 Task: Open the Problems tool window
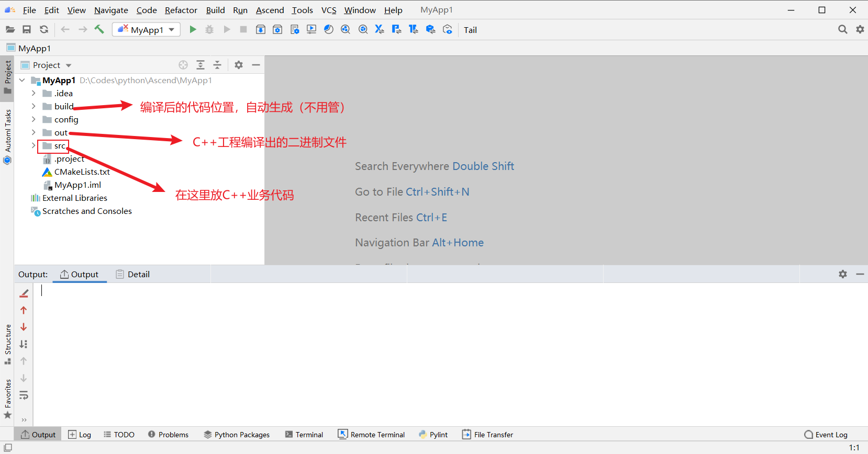(168, 435)
